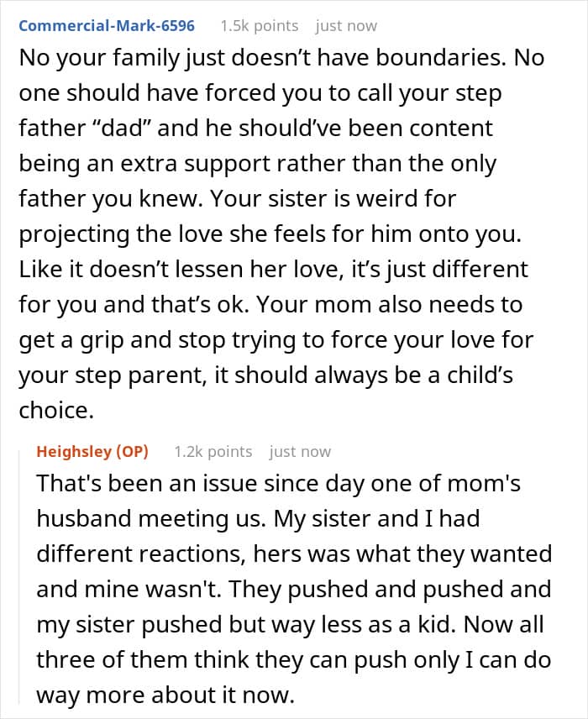Click the 1.2k points score
Image resolution: width=588 pixels, height=719 pixels.
coord(213,451)
